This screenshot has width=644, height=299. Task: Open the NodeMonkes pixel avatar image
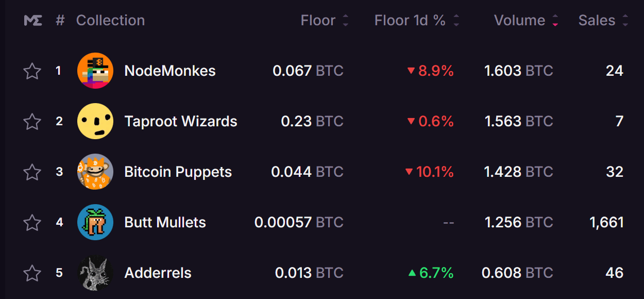point(95,71)
